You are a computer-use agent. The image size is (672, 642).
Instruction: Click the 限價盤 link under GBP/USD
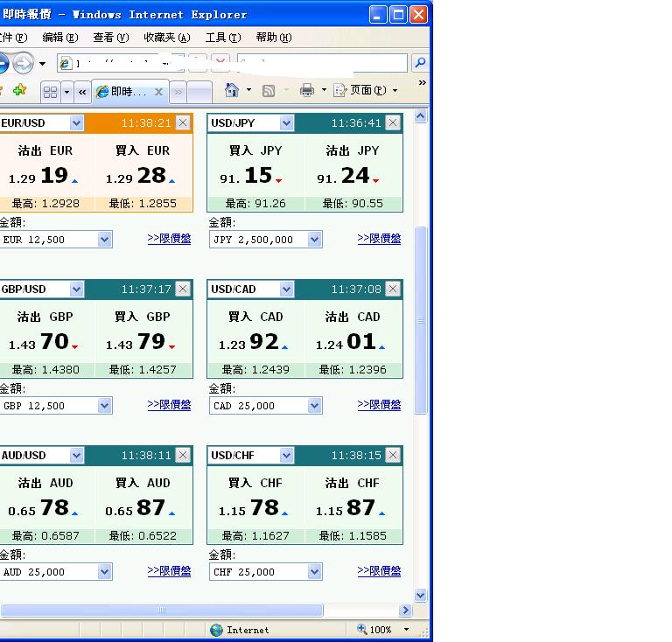pyautogui.click(x=169, y=405)
